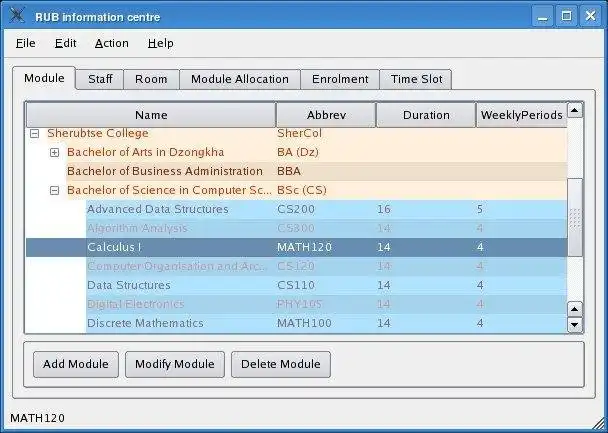Open the File menu

[26, 43]
